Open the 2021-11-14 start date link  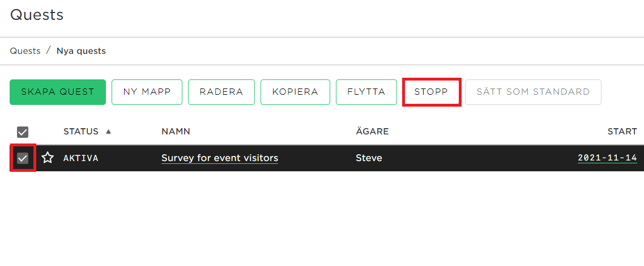tap(607, 158)
